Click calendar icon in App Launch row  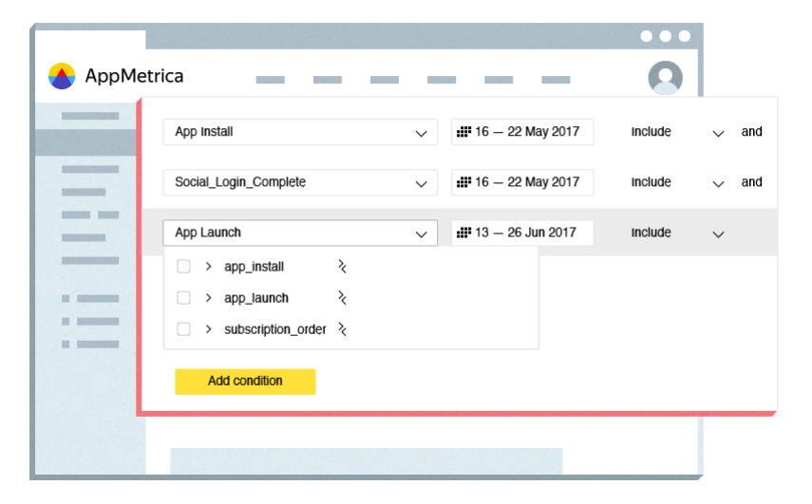pyautogui.click(x=463, y=233)
